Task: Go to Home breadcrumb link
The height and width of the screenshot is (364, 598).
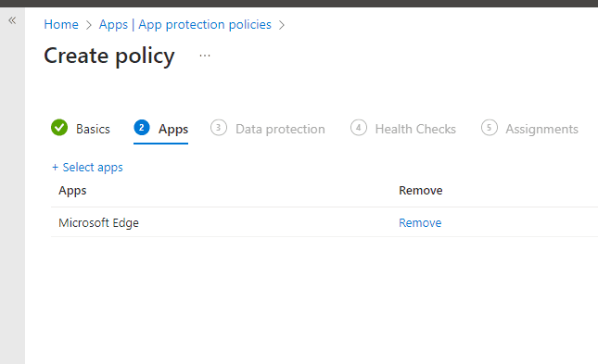Action: coord(61,24)
